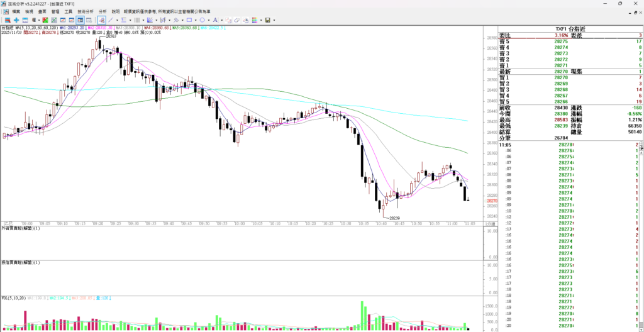The image size is (644, 332).
Task: Click the color grid palette icon
Action: 255,20
